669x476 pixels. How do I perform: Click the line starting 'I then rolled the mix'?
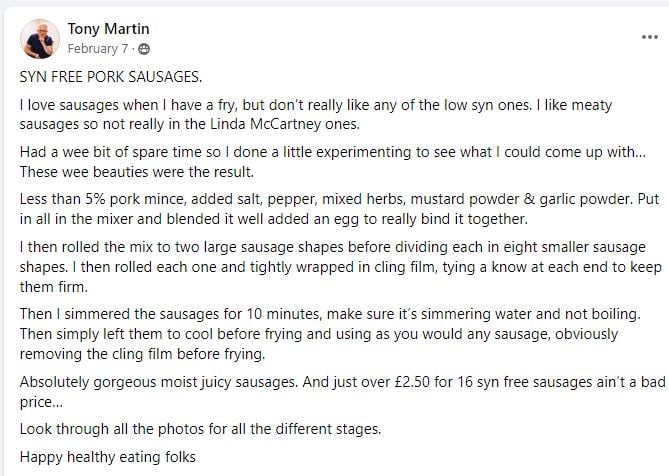pos(333,247)
